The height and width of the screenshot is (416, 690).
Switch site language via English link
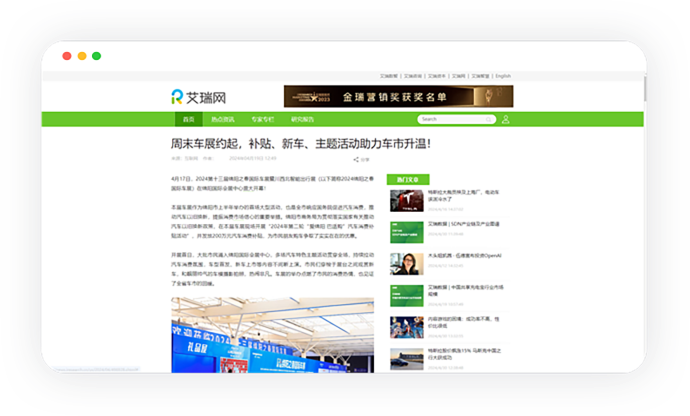pos(503,76)
